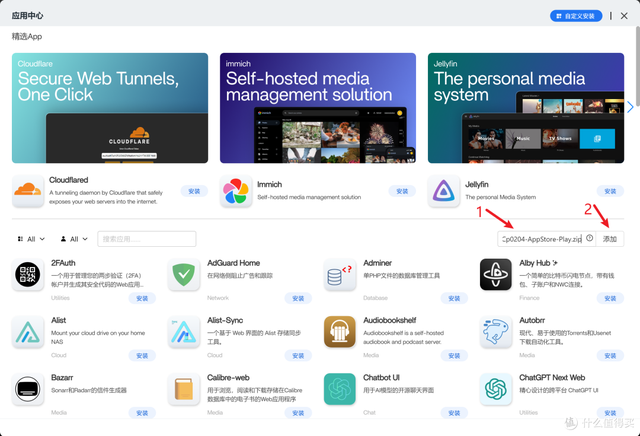
Task: Install the Chatbot UI app
Action: coord(454,413)
